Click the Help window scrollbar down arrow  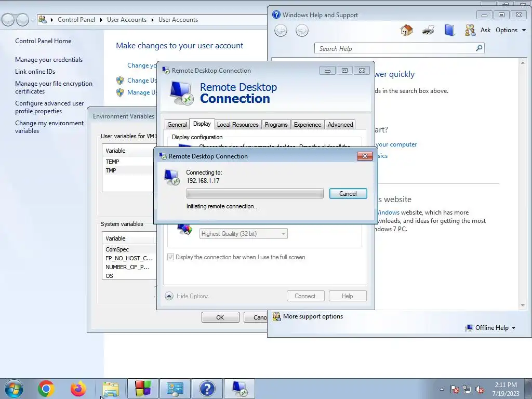click(523, 305)
